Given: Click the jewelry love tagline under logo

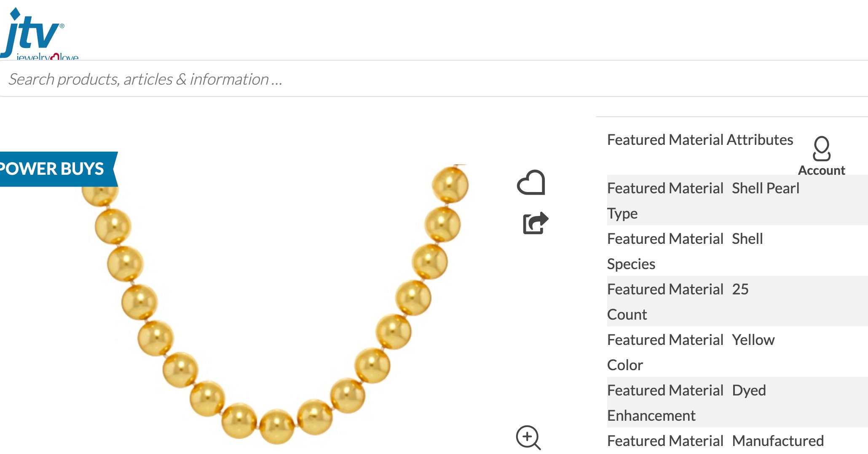Looking at the screenshot, I should tap(47, 56).
